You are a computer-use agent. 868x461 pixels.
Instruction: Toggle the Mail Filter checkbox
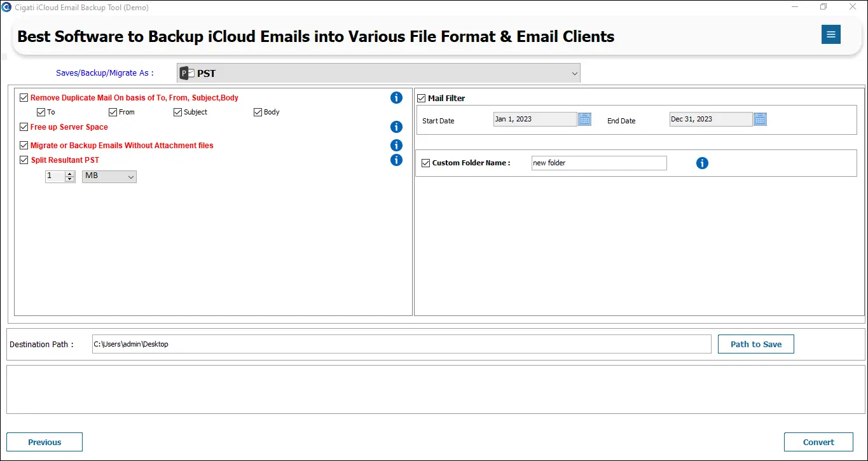[x=422, y=99]
